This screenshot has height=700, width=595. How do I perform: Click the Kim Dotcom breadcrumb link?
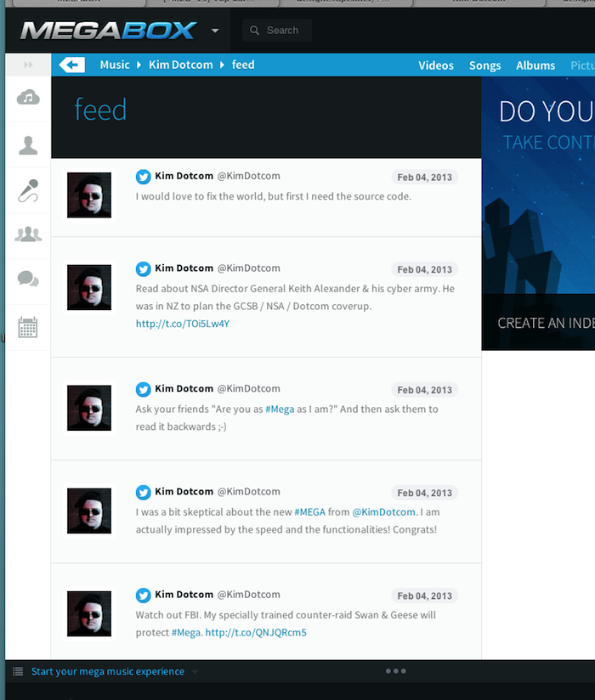coord(180,65)
